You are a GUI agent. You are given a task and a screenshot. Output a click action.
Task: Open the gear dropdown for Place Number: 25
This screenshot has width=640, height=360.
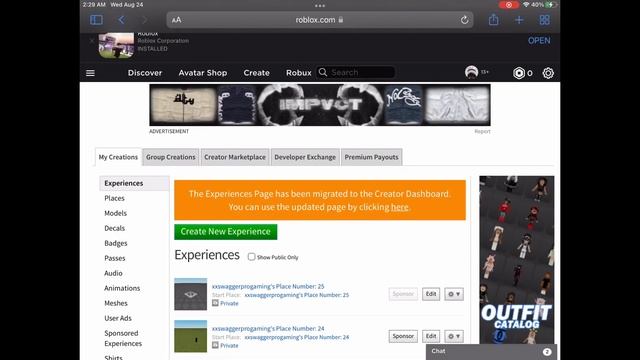(454, 294)
